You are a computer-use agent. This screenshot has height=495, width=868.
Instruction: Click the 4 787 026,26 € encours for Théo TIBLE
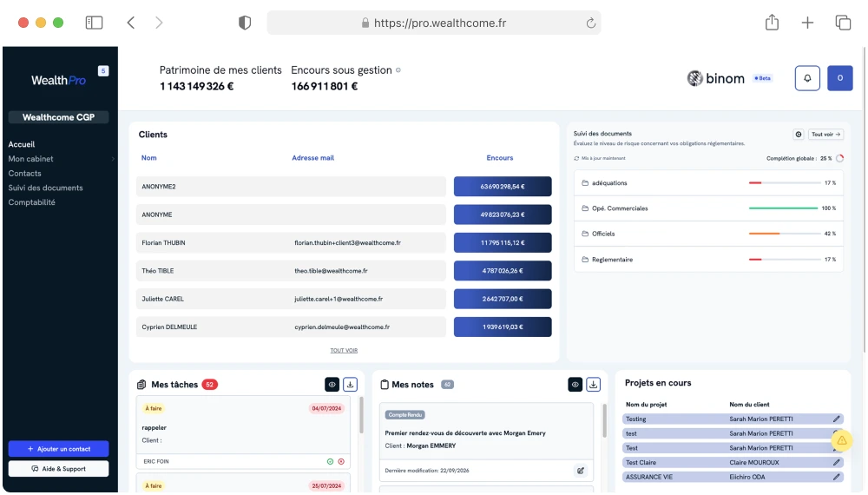click(x=503, y=271)
